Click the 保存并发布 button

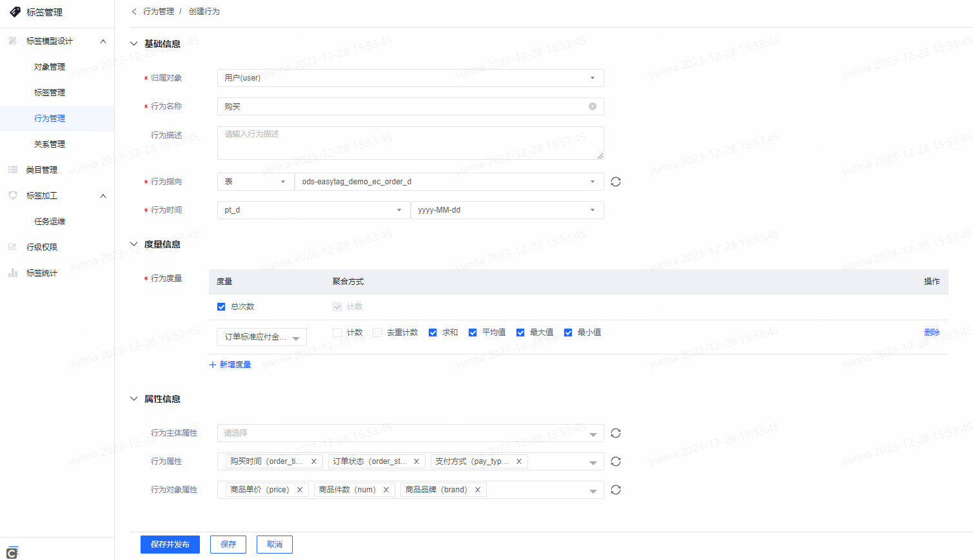(x=170, y=545)
